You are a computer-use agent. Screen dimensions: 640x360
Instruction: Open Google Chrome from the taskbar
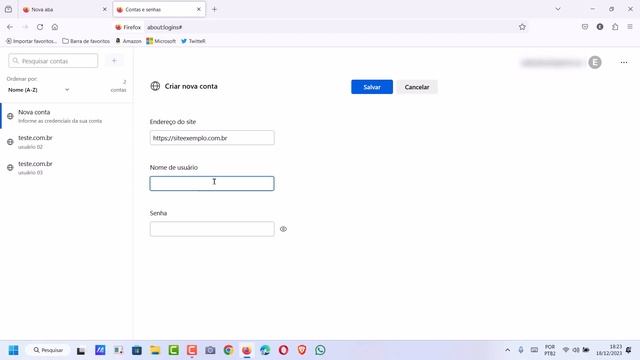(229, 350)
